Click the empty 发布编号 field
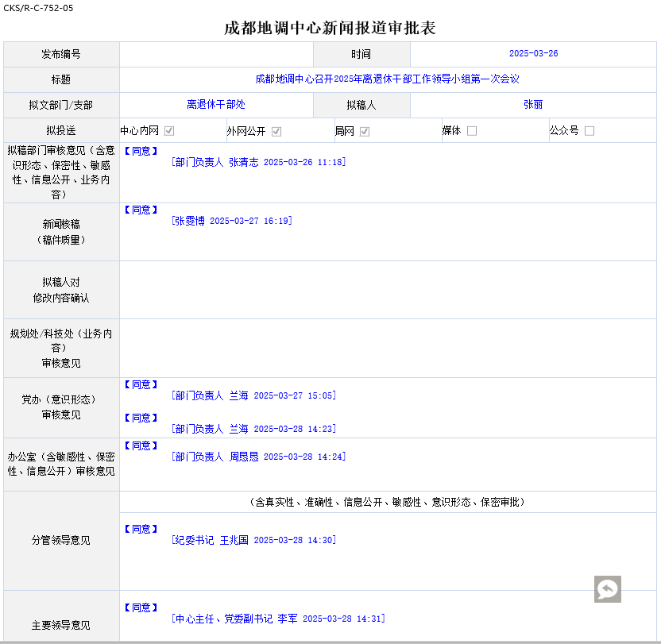Viewport: 661px width, 644px height. coord(216,54)
